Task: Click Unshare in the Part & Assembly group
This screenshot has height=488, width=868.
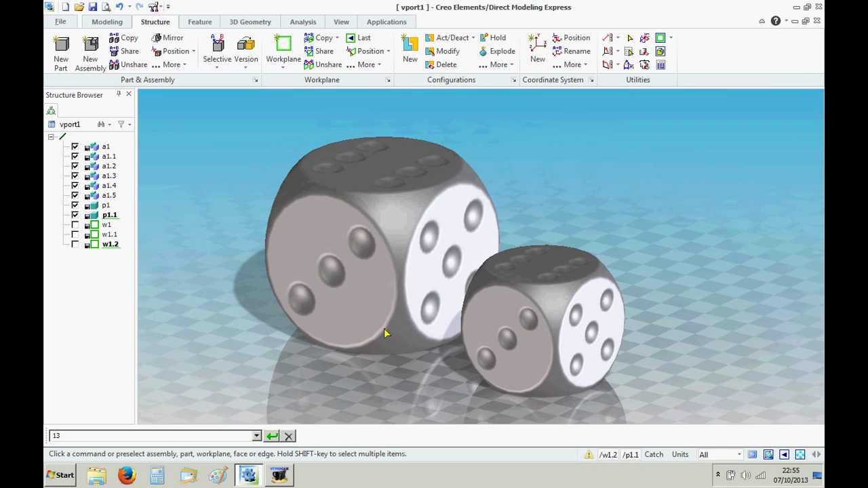Action: (x=127, y=65)
